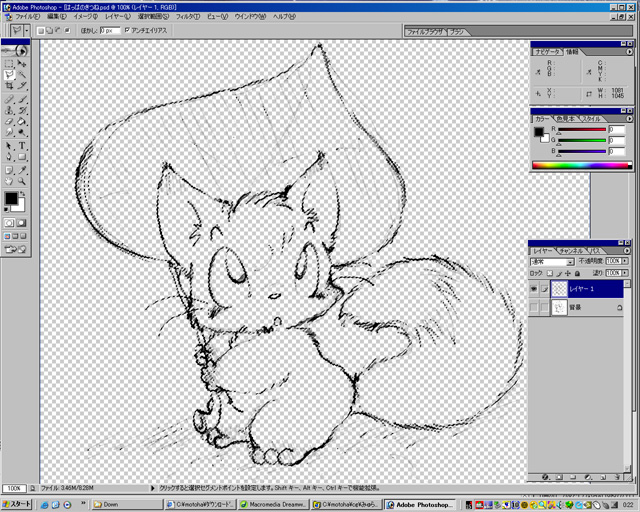Screen dimensions: 640x512
Task: Click the Jump to ImageReady button
Action: [x=15, y=249]
